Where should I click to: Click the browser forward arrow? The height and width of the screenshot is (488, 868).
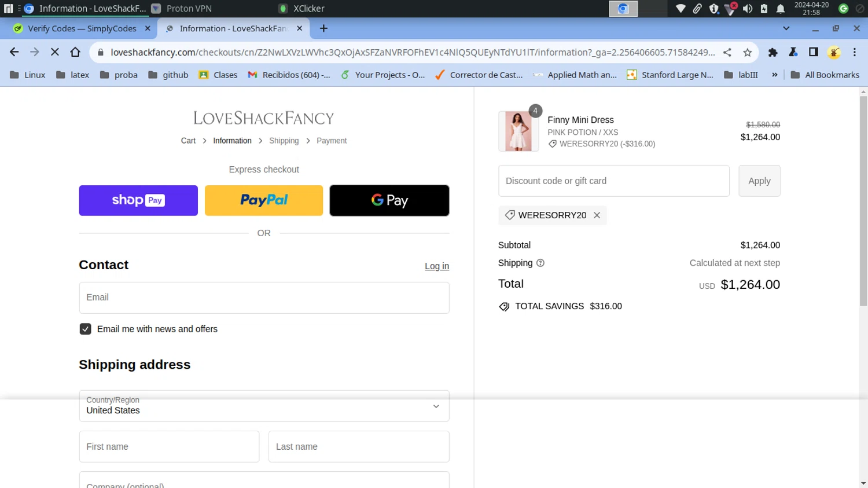[x=35, y=52]
